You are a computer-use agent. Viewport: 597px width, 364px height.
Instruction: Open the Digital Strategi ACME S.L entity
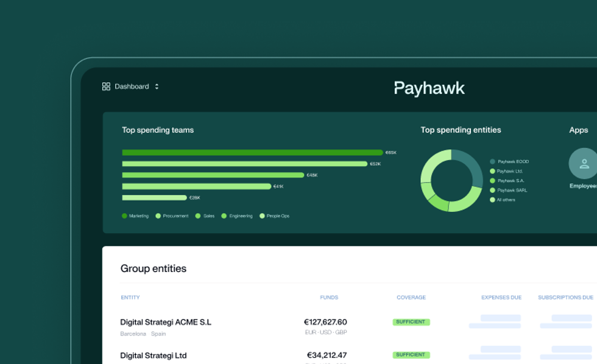point(166,322)
